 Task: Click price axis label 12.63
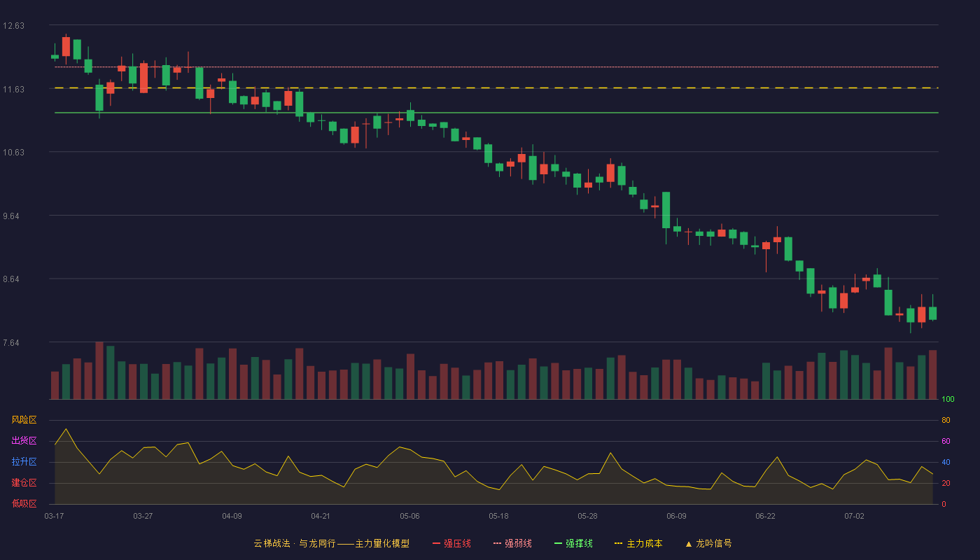point(13,26)
